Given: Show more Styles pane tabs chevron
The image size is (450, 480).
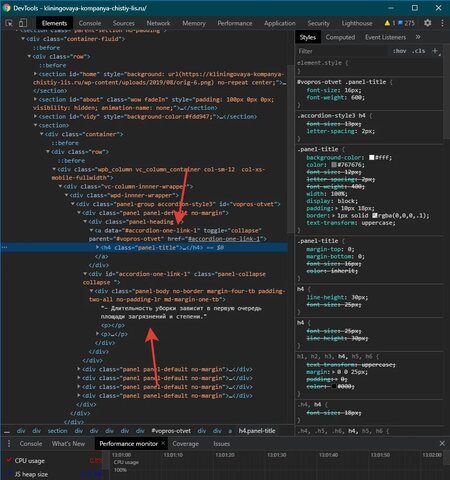Looking at the screenshot, I should coord(418,37).
